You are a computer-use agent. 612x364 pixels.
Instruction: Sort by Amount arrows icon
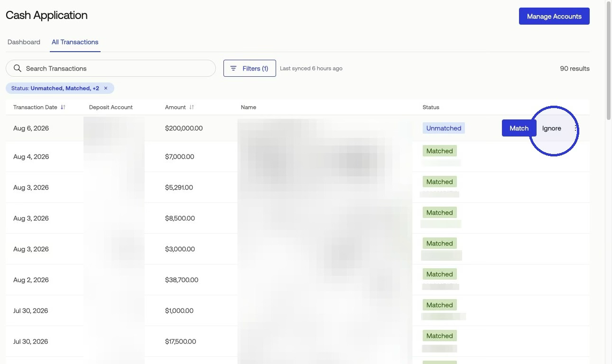click(x=192, y=107)
